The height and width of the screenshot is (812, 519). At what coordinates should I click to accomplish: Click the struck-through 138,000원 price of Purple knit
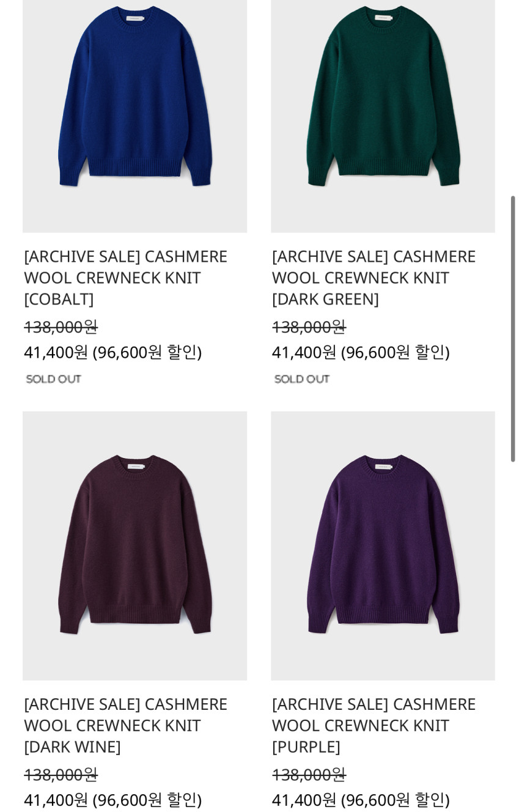click(309, 774)
